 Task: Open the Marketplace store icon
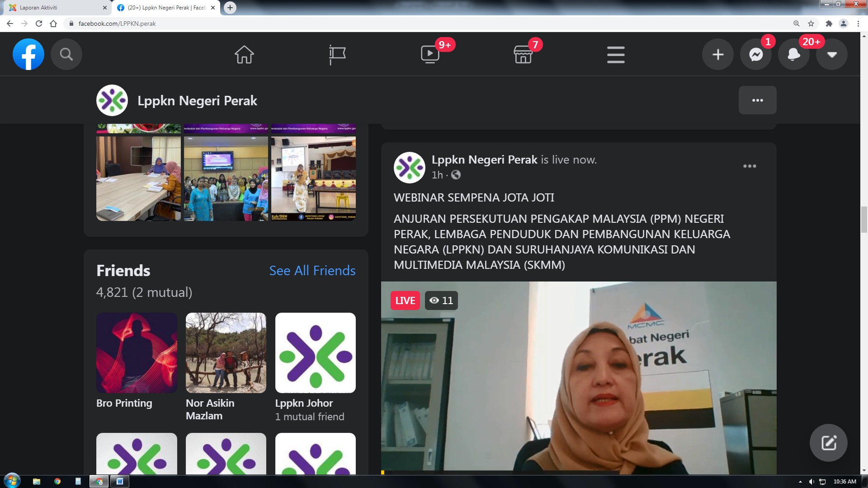coord(523,54)
